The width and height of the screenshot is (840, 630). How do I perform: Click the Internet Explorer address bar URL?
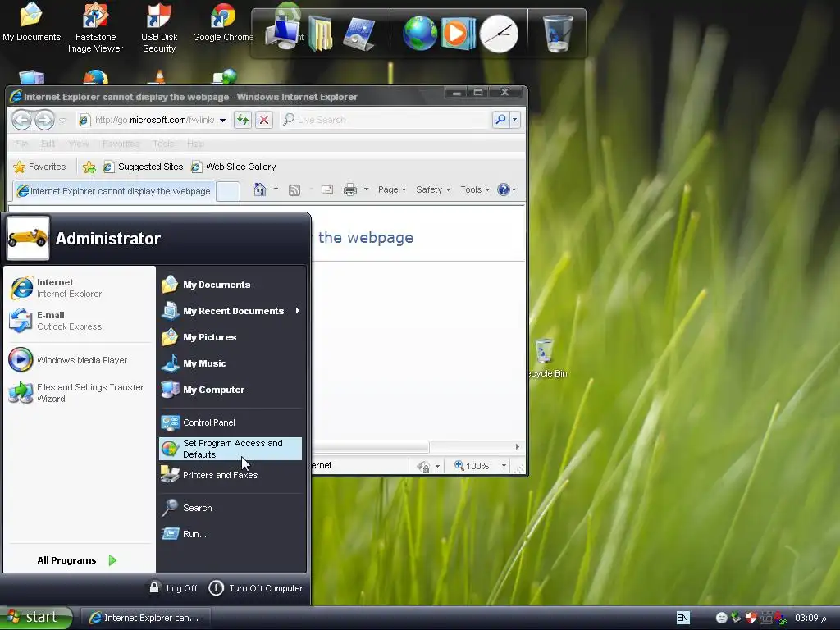click(155, 120)
